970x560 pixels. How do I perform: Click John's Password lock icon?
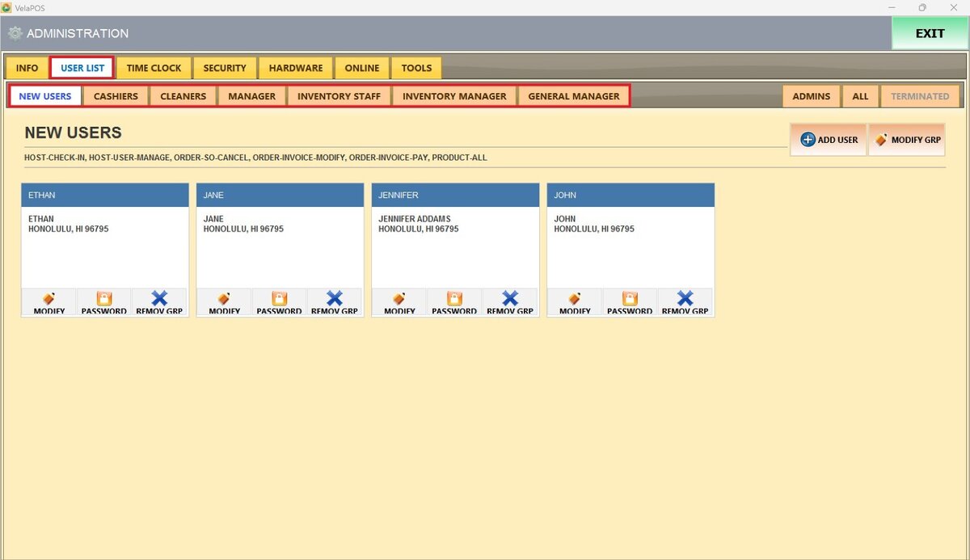[630, 298]
